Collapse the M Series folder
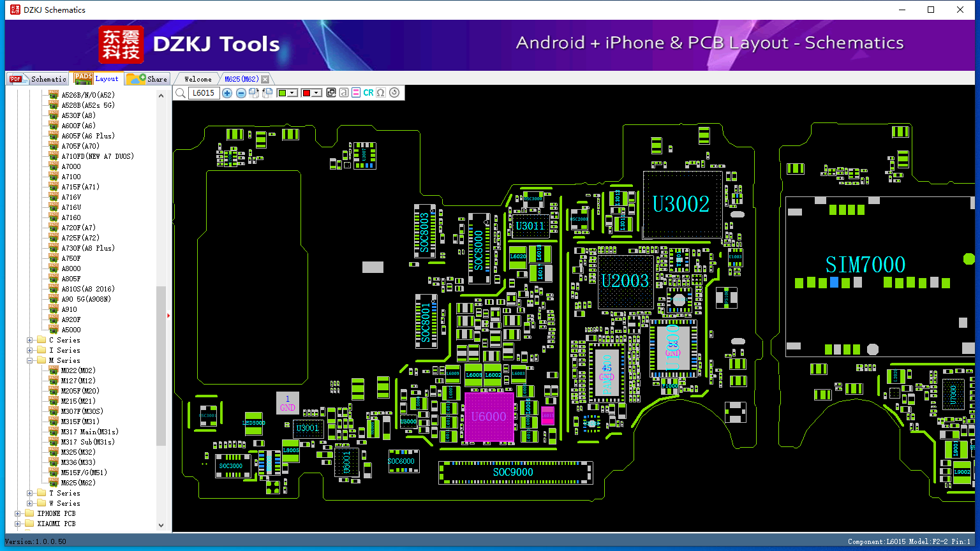This screenshot has width=980, height=551. (30, 360)
